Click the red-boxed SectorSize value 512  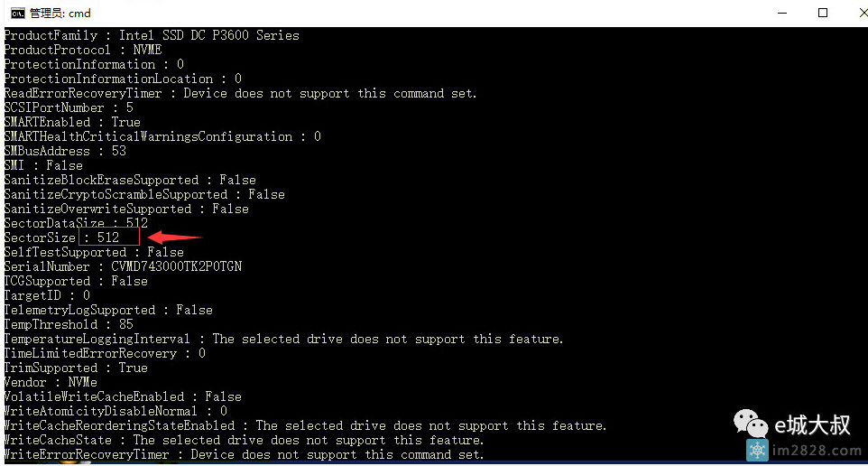108,238
